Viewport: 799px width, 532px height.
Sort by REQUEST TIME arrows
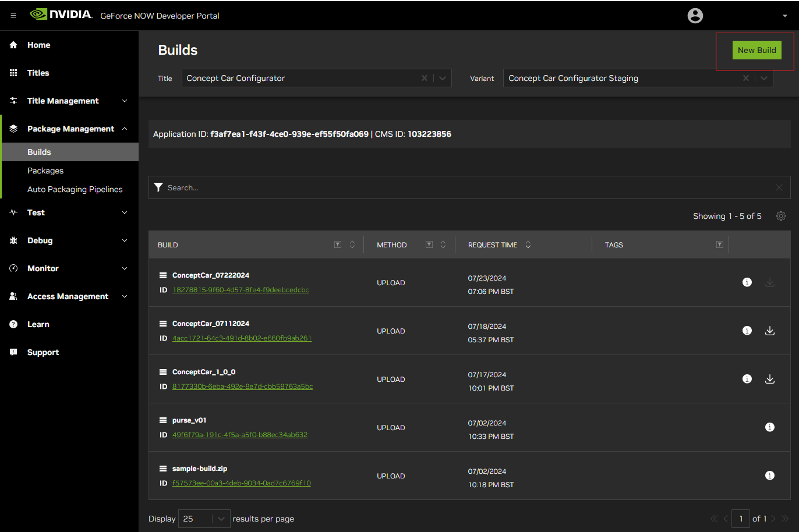pyautogui.click(x=528, y=244)
